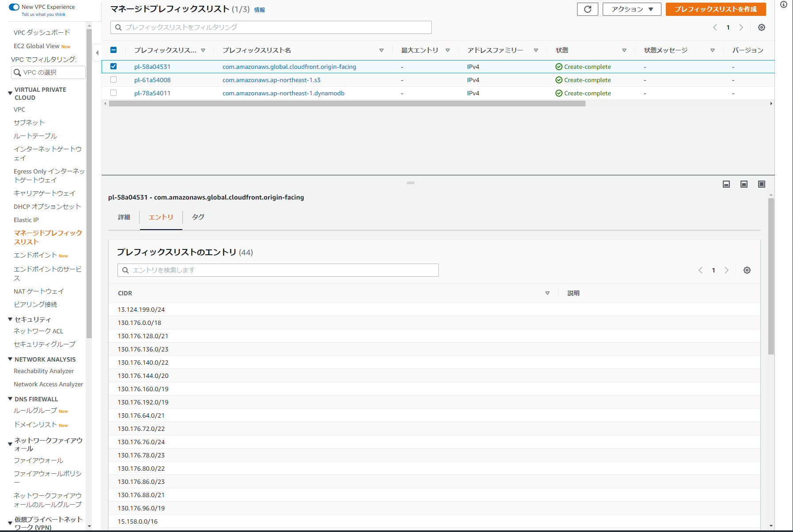Set split panel to half-height layout icon

[x=744, y=184]
